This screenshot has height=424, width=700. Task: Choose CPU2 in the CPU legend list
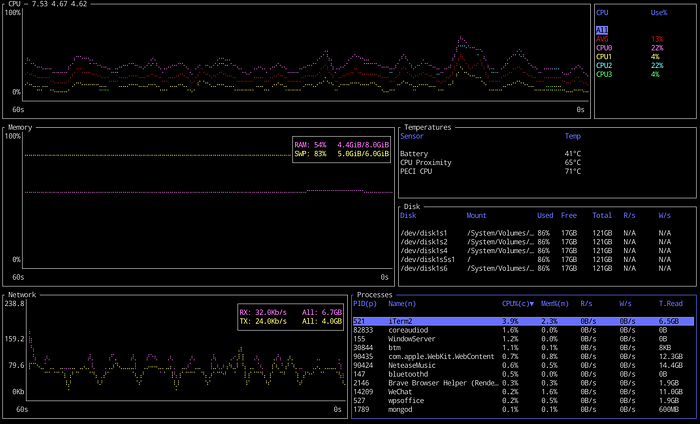[x=629, y=66]
